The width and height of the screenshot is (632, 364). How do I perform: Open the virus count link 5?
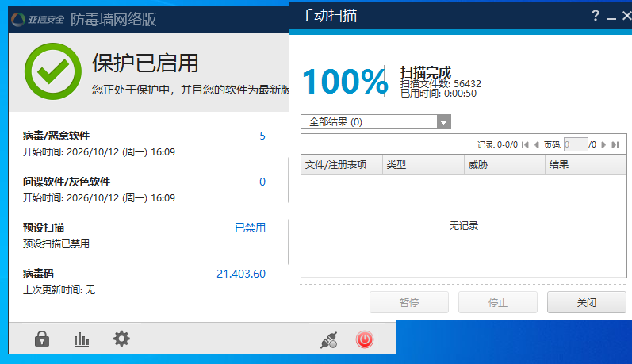[262, 136]
